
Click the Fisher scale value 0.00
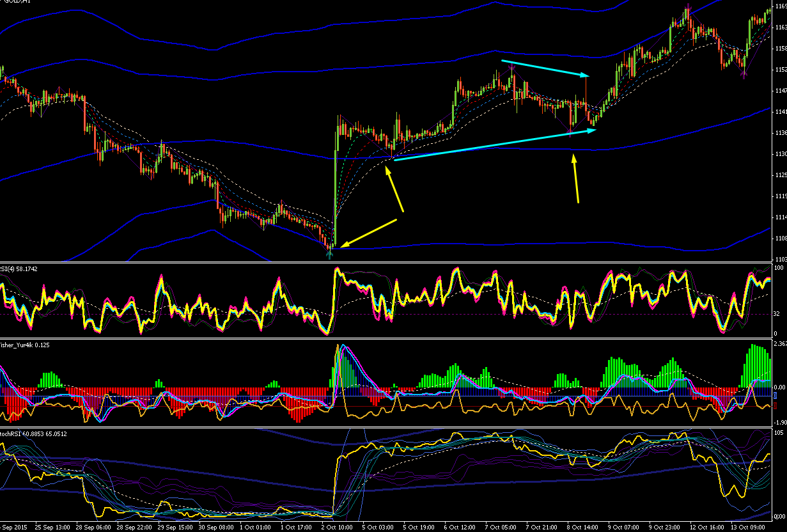coord(780,387)
